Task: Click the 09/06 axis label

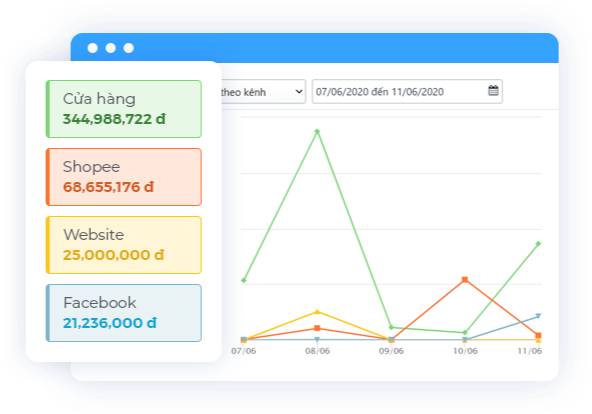Action: (391, 351)
